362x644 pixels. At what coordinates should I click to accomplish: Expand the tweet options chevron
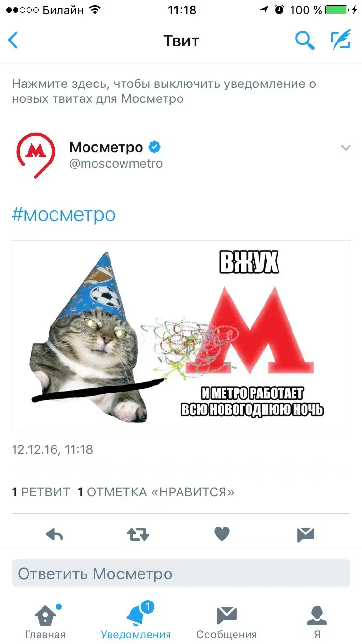tap(346, 148)
